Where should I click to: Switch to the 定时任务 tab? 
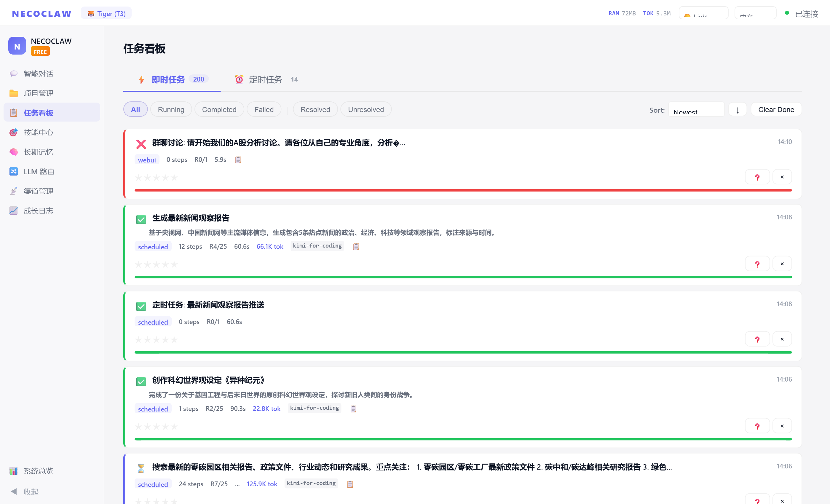click(x=265, y=79)
